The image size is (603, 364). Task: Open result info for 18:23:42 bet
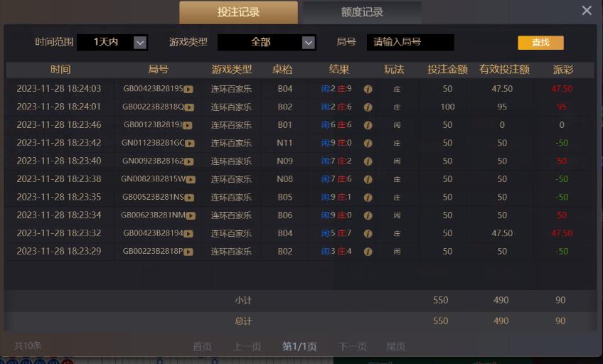pos(368,144)
